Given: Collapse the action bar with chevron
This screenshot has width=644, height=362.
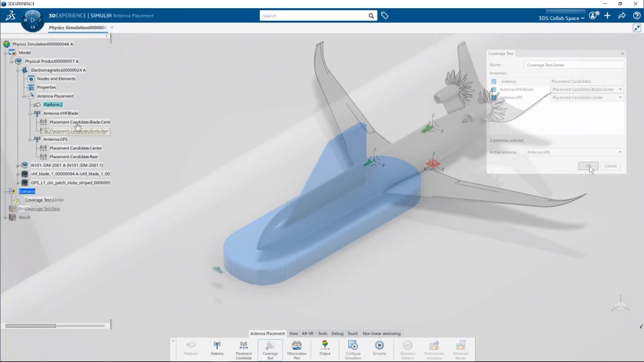Looking at the screenshot, I should [173, 341].
